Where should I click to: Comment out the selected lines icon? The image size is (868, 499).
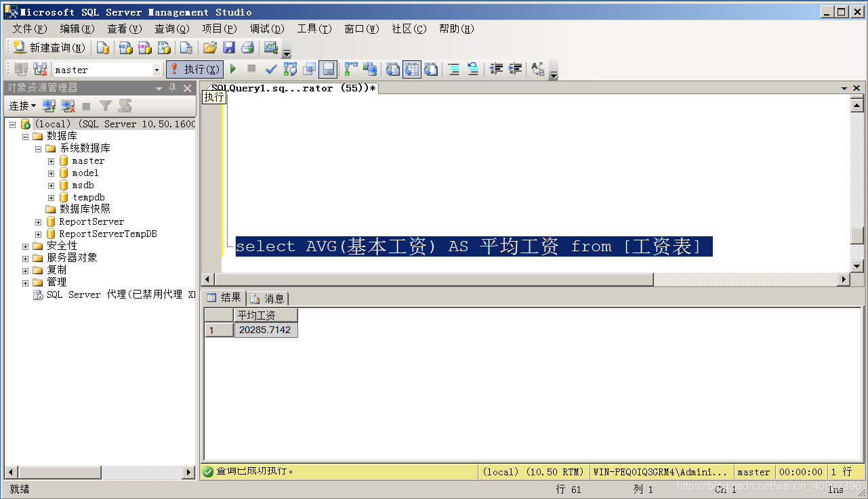point(453,69)
